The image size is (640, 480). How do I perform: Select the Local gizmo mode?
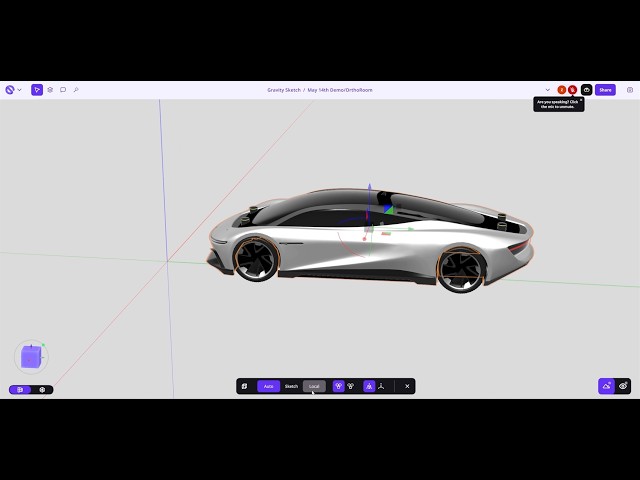[x=314, y=386]
